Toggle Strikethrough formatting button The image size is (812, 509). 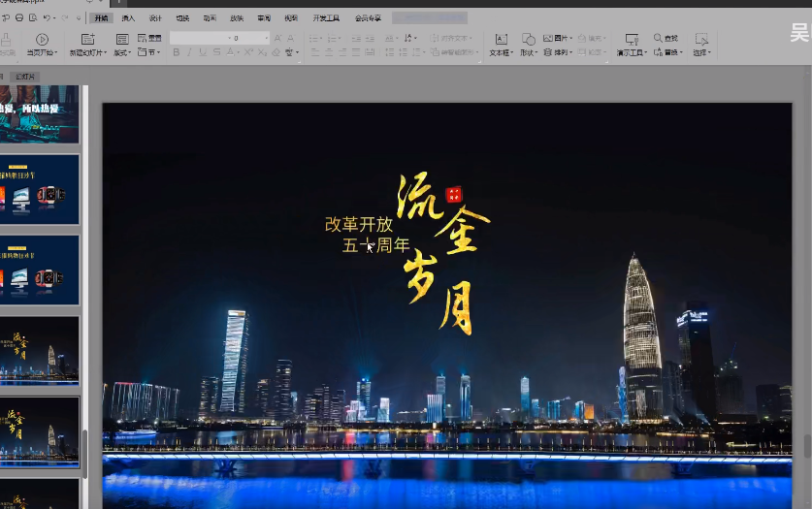pos(216,52)
